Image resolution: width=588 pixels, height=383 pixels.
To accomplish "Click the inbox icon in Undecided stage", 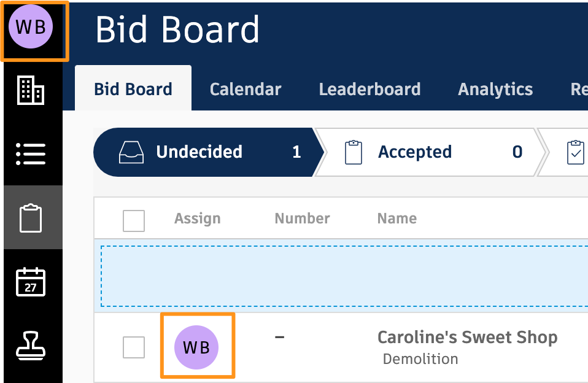I will (131, 152).
